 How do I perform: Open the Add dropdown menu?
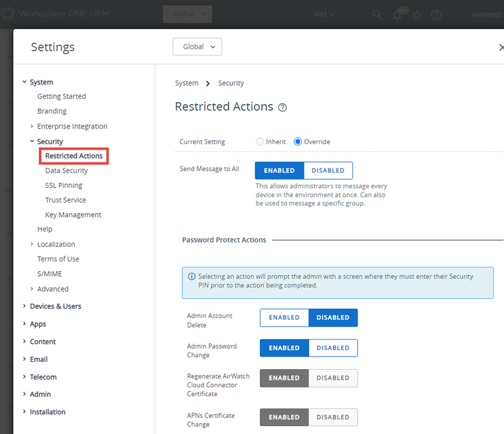click(324, 14)
